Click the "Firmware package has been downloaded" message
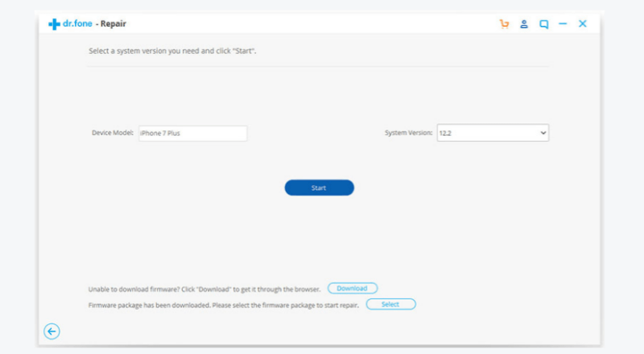This screenshot has width=644, height=354. [224, 305]
